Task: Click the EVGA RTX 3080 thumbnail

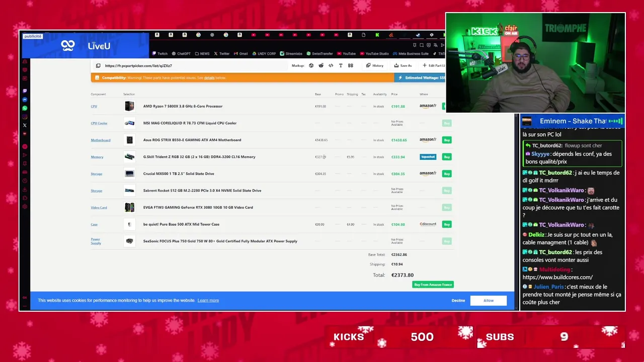Action: point(129,207)
